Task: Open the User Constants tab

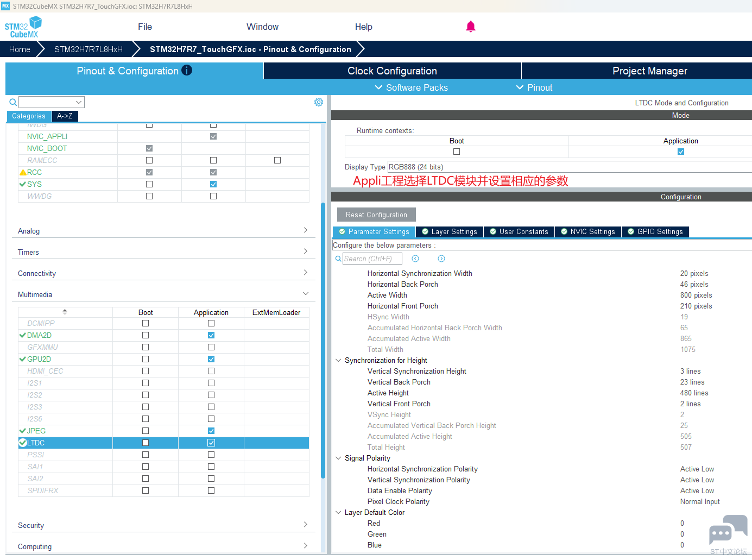Action: click(519, 232)
